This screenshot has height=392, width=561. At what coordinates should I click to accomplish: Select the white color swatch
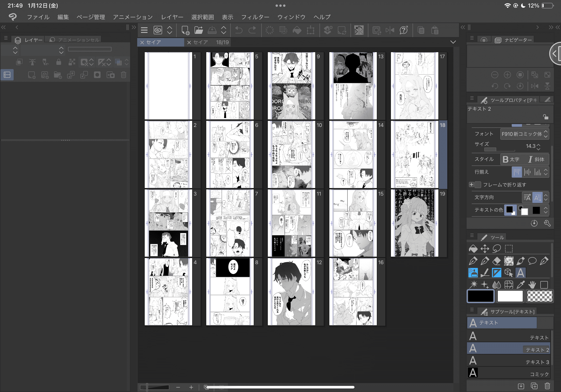[x=510, y=296]
